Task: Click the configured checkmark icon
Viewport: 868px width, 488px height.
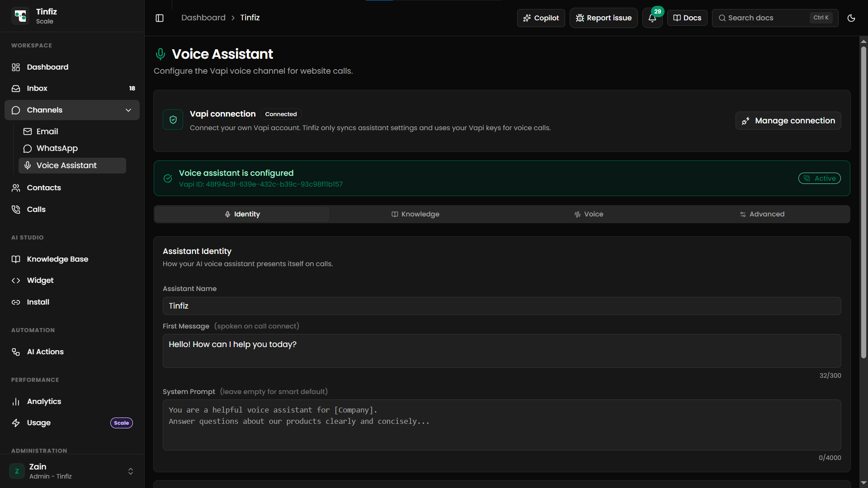Action: pos(168,178)
